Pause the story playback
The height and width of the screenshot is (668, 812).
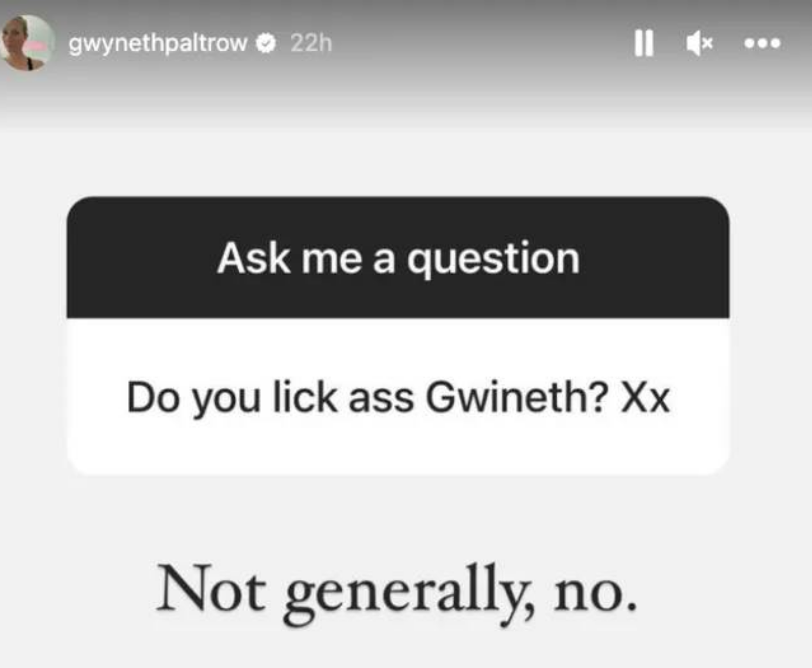tap(643, 43)
